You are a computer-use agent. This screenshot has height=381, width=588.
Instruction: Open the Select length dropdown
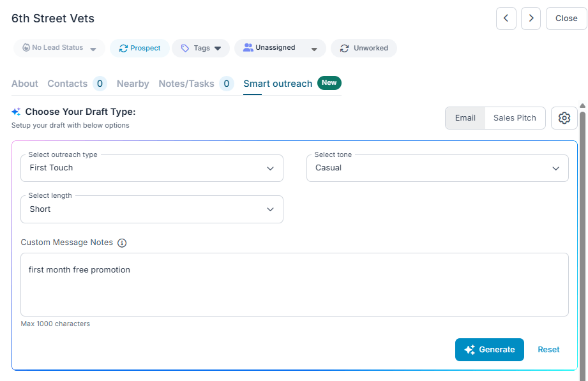point(152,209)
